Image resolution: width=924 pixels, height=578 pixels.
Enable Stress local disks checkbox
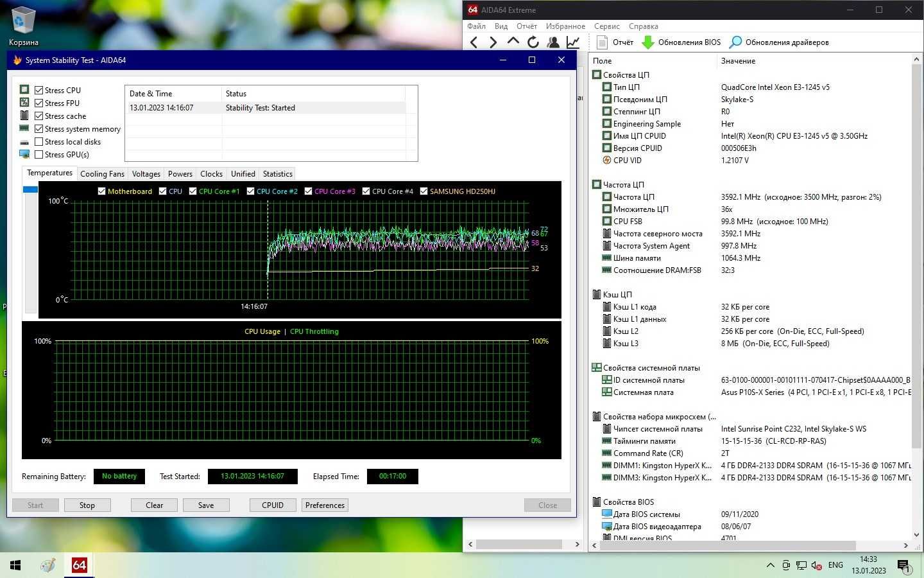point(39,142)
